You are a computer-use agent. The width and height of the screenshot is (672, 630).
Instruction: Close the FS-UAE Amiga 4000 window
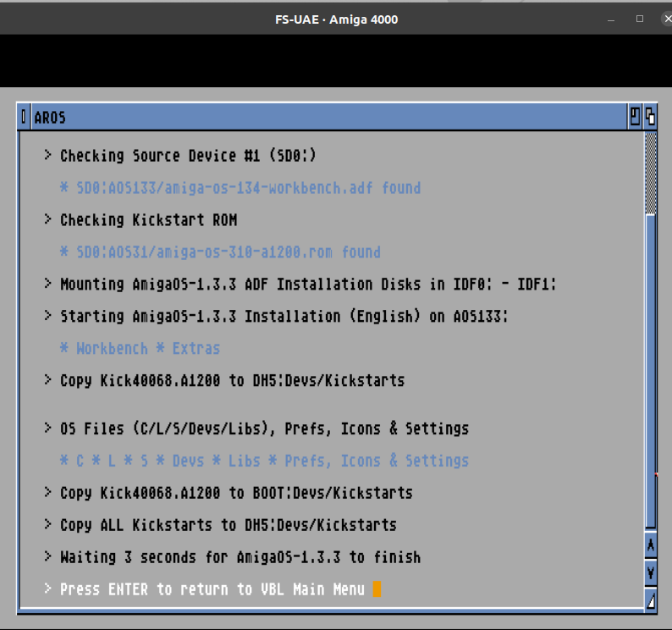coord(667,19)
